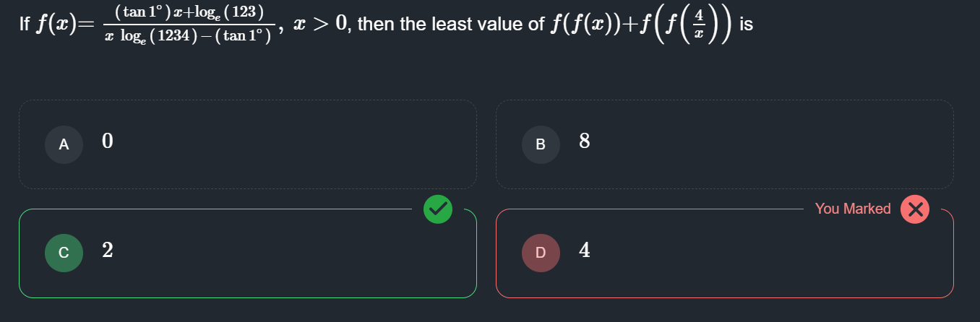Click the circular A option badge
Screen dimensions: 980x322
64,144
